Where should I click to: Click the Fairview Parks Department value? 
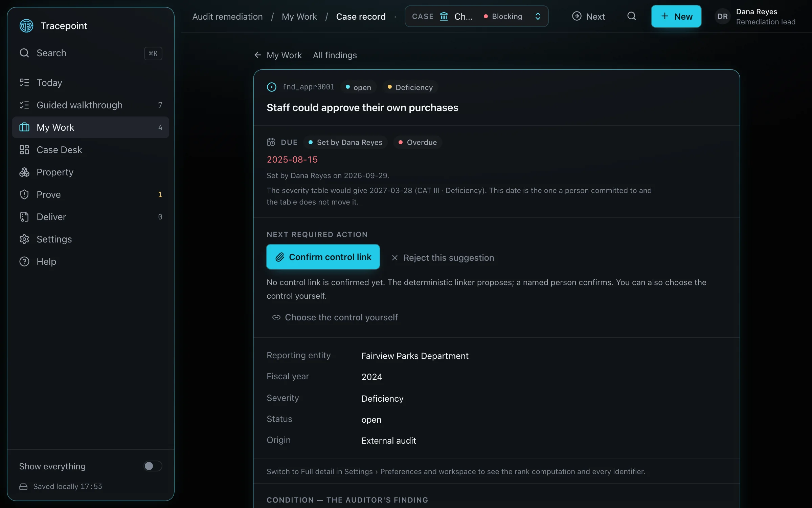(415, 356)
